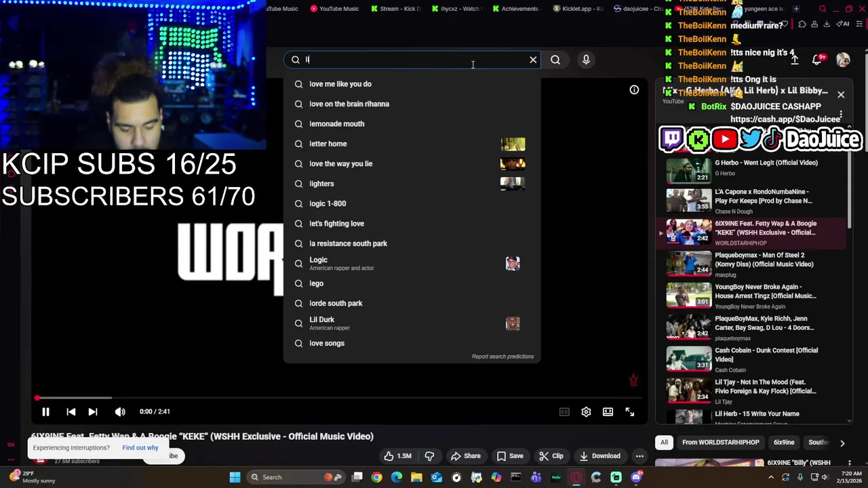
Task: Open the video info (i) icon
Action: click(634, 89)
